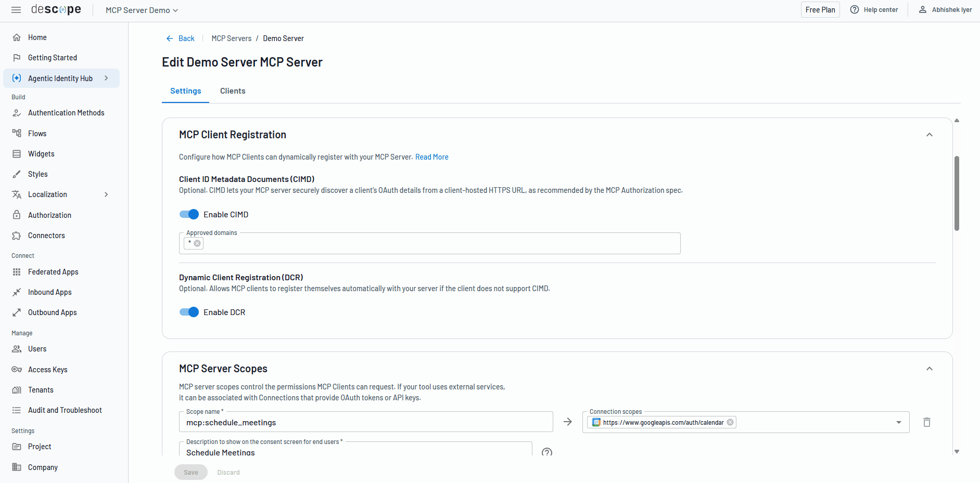The image size is (980, 483).
Task: Switch to the Clients tab
Action: [232, 90]
